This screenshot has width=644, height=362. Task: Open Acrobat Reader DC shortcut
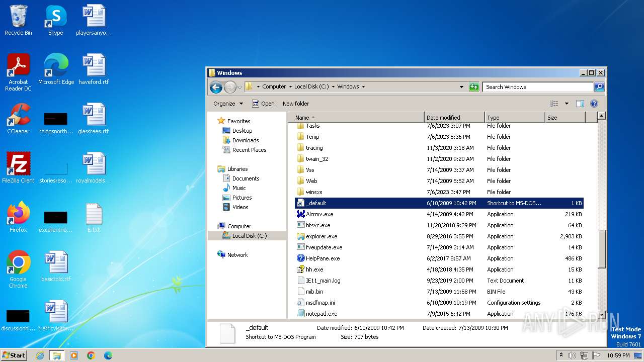18,73
